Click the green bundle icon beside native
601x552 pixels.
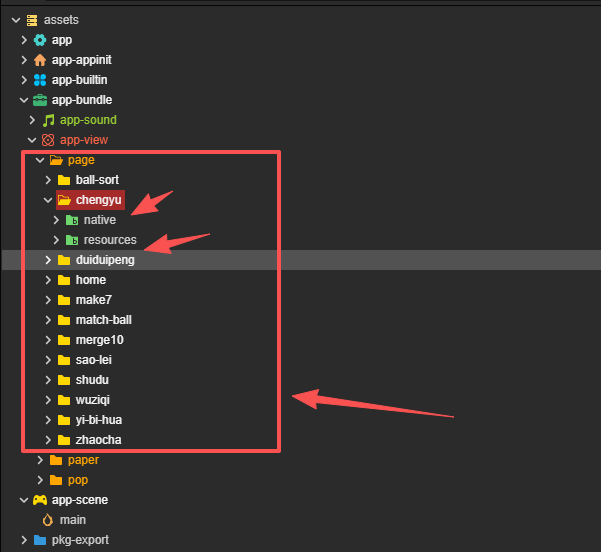coord(72,220)
